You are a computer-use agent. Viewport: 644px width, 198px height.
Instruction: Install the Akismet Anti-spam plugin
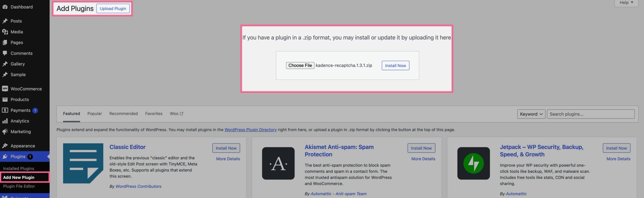point(421,148)
